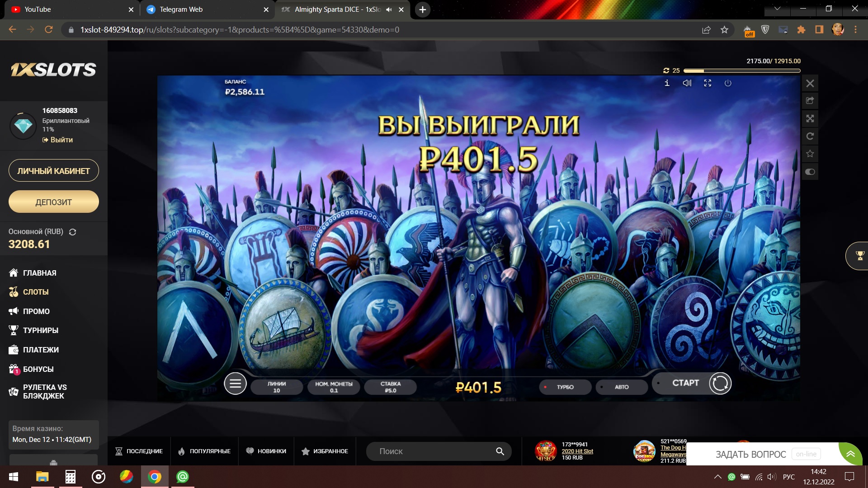The image size is (868, 488).
Task: Open the ЛИНИИ 10 selector
Action: [277, 387]
